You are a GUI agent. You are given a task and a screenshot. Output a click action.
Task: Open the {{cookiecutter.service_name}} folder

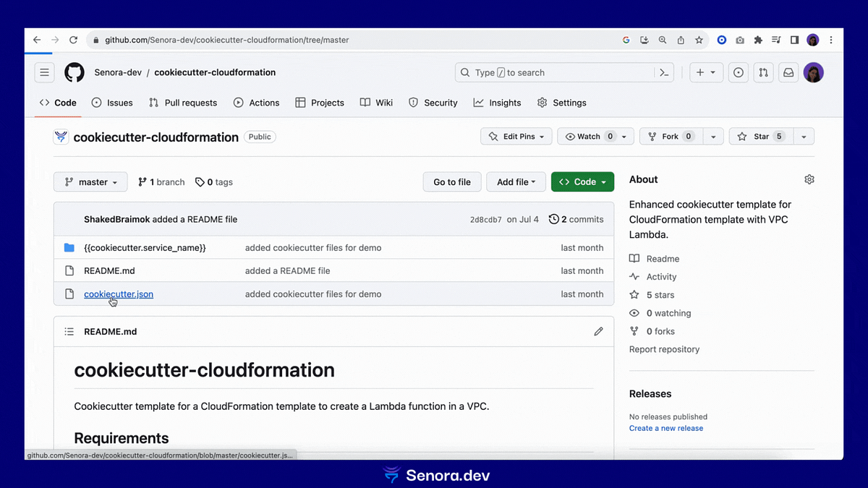pos(145,248)
